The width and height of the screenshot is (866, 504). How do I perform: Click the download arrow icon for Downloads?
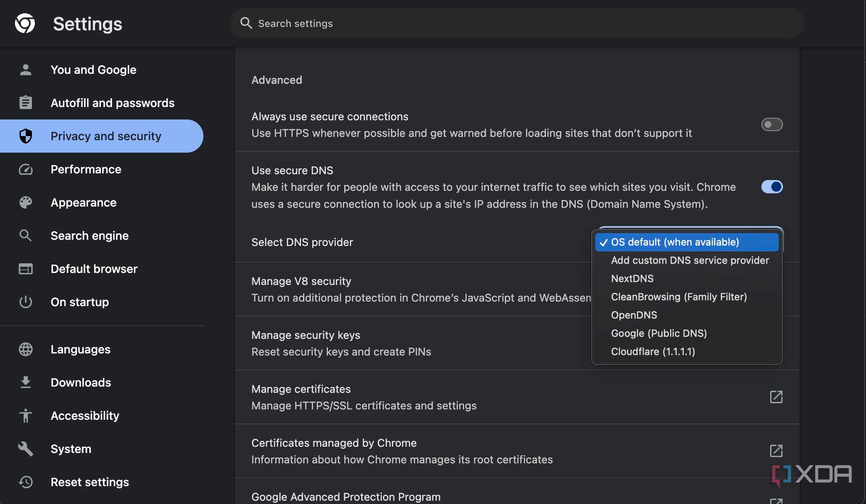pos(26,382)
